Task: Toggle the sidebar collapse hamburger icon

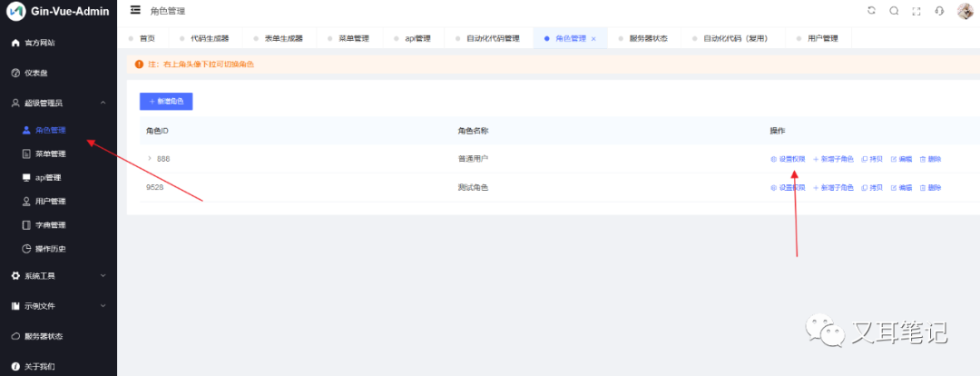Action: tap(135, 10)
